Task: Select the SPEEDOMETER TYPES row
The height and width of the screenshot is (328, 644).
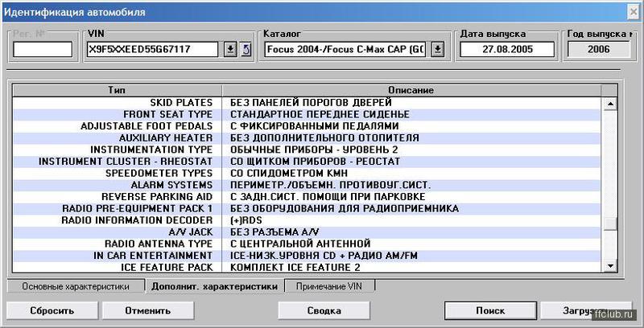Action: coord(307,173)
